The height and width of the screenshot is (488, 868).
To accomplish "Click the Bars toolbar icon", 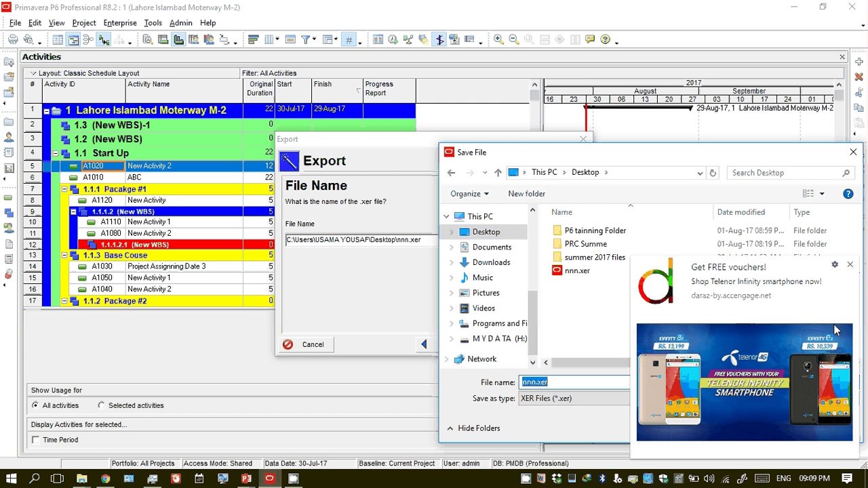I will 253,40.
